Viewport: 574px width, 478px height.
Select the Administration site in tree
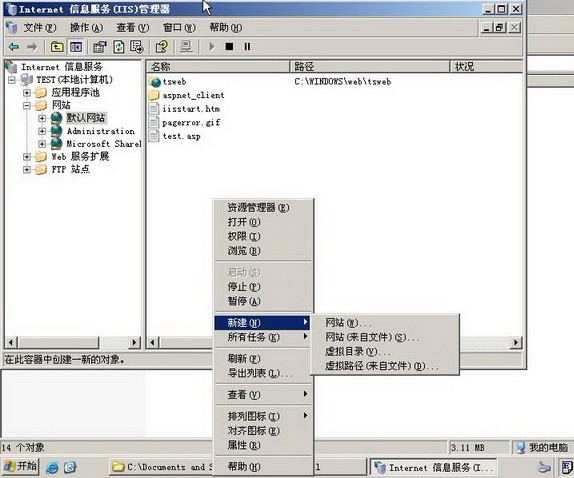point(100,131)
